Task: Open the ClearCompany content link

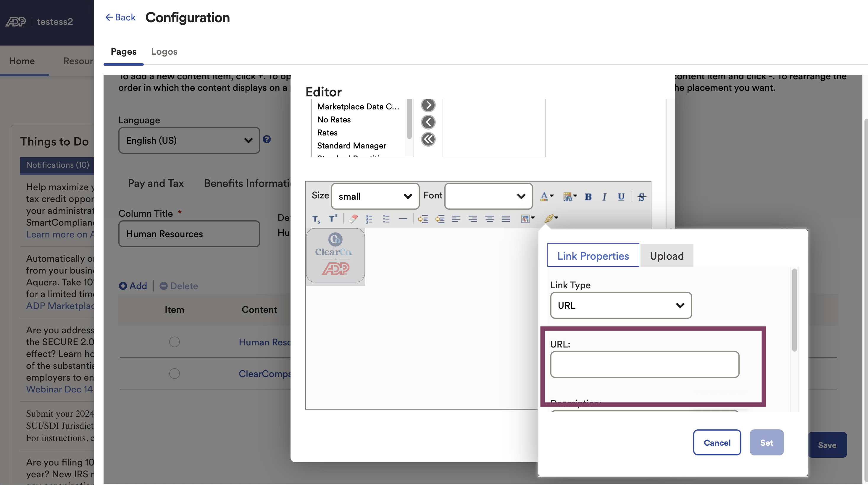Action: [x=264, y=374]
